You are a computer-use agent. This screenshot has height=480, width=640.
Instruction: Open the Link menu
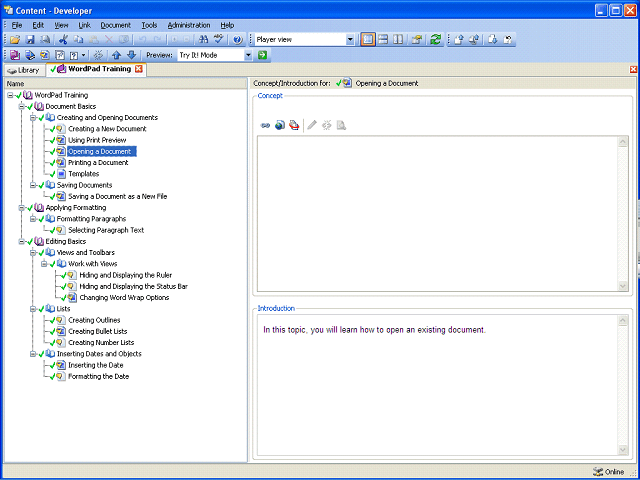84,25
